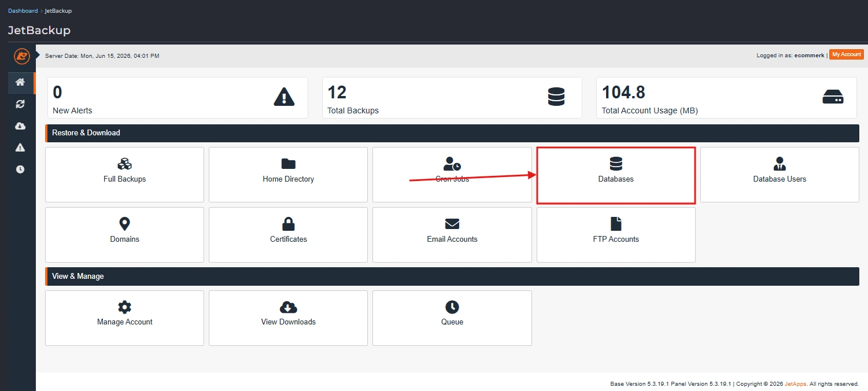Open the Queue tile
Image resolution: width=868 pixels, height=391 pixels.
pos(452,318)
